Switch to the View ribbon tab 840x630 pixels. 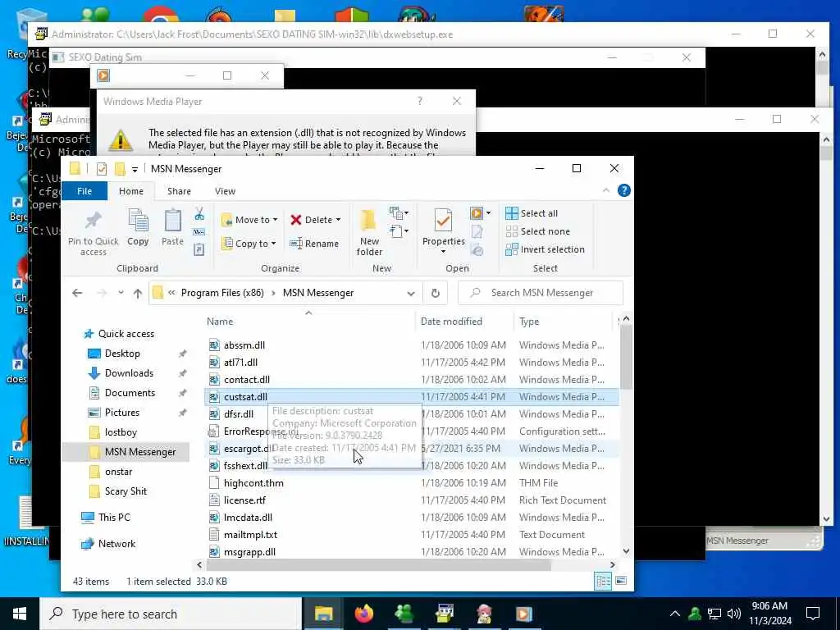coord(225,191)
